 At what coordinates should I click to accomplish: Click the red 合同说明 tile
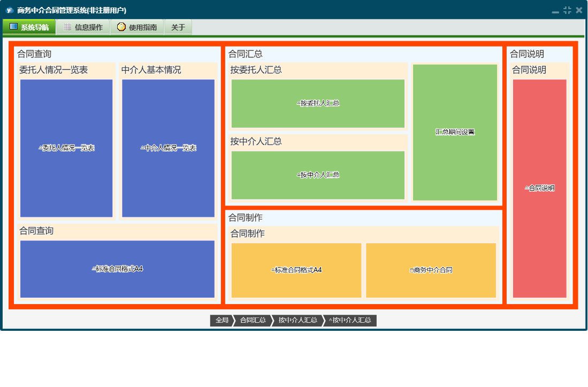click(539, 188)
